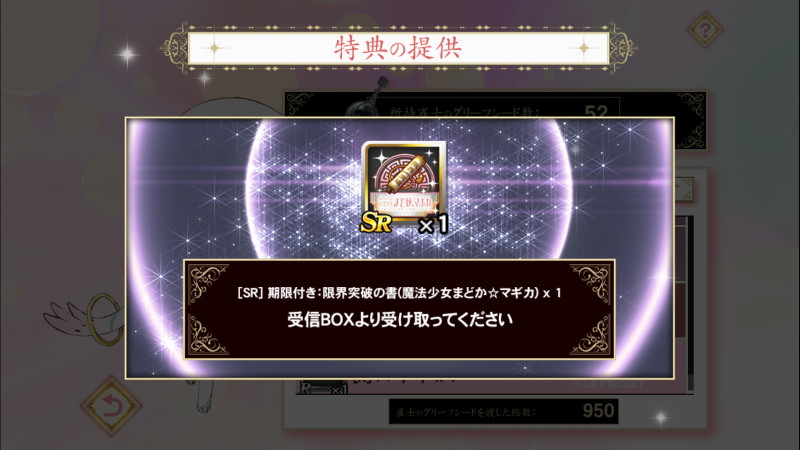Tap the total grief seeds given 950

(x=598, y=411)
